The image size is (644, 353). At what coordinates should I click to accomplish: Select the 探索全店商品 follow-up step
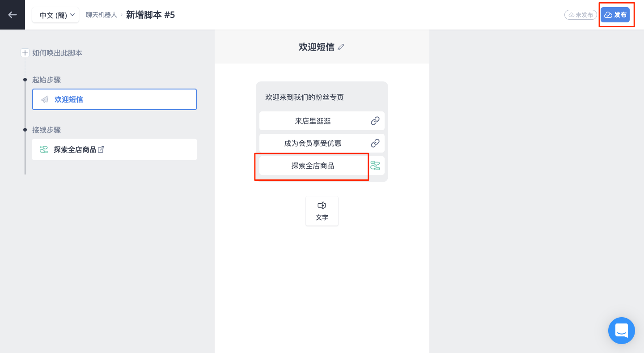pos(114,149)
